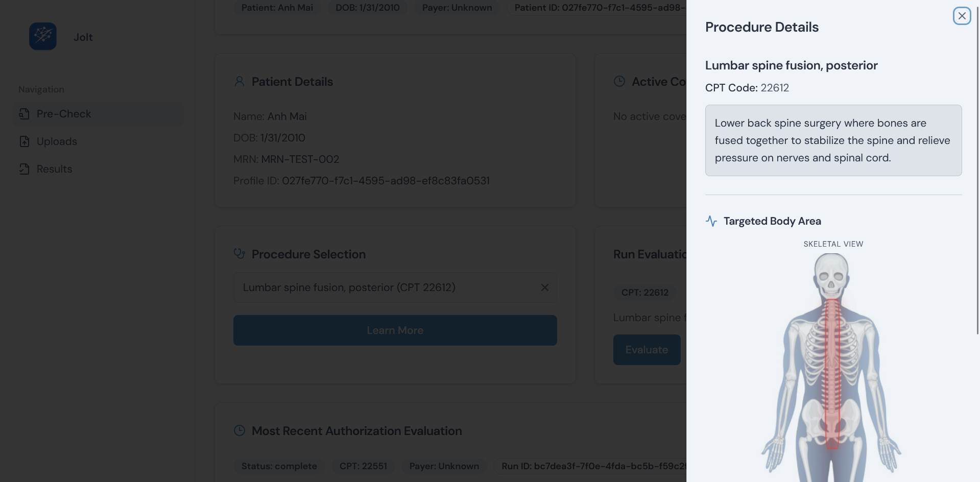Click the Active Coverage clock icon
The width and height of the screenshot is (980, 482).
pyautogui.click(x=619, y=82)
